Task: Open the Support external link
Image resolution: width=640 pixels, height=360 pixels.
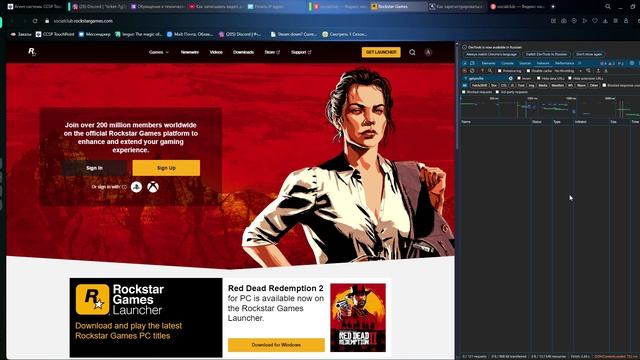Action: [x=301, y=52]
